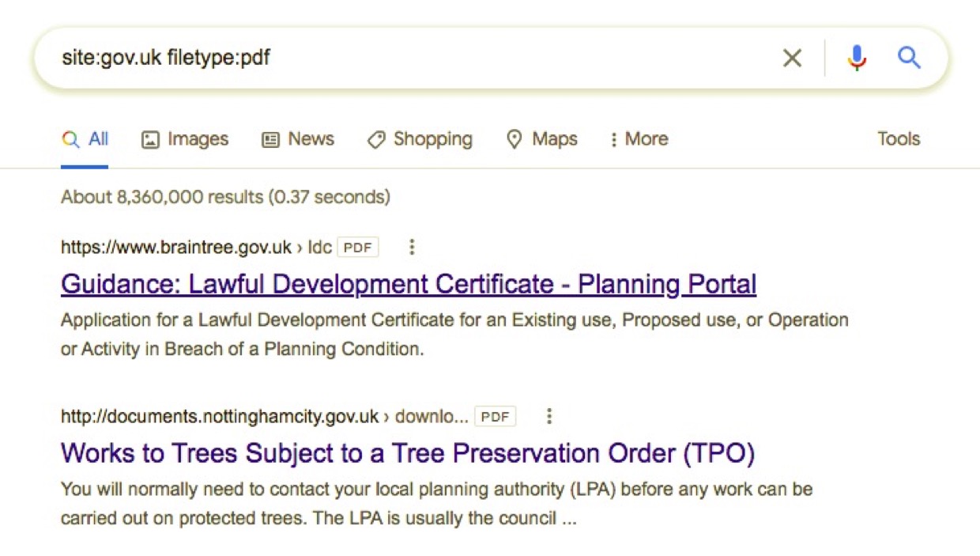Open three-dot menu for braintree.gov.uk result
Viewport: 980px width, 556px height.
tap(411, 248)
